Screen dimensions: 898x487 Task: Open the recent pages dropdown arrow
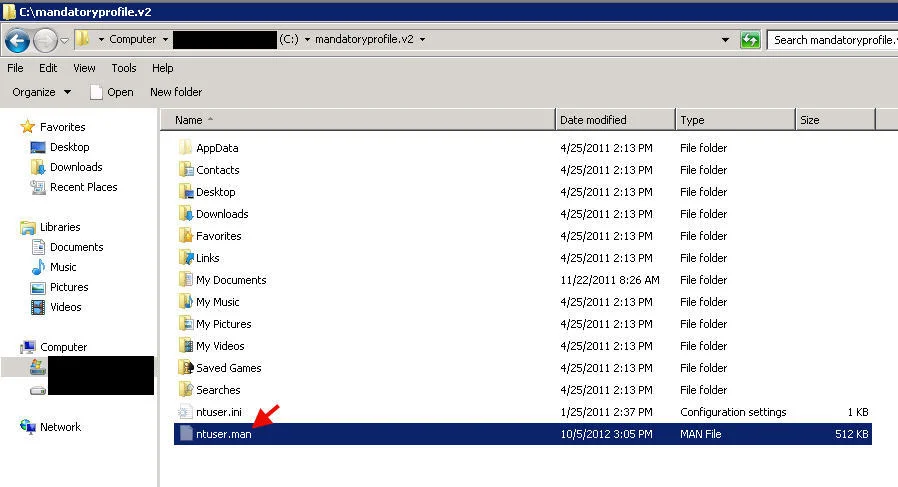(64, 40)
